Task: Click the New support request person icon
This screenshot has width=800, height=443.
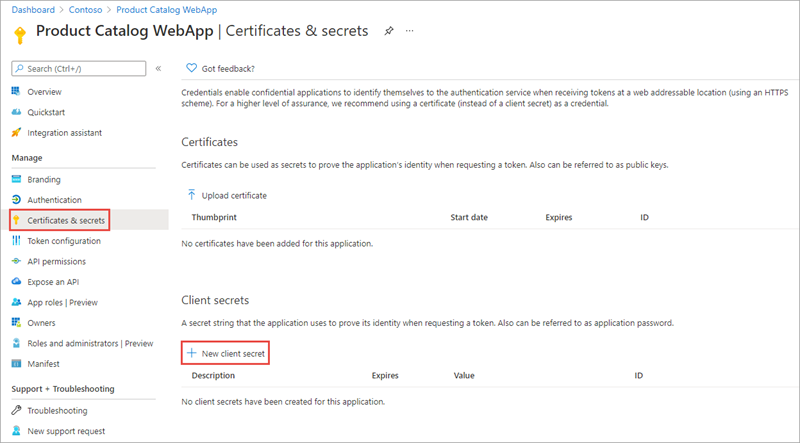Action: (16, 431)
